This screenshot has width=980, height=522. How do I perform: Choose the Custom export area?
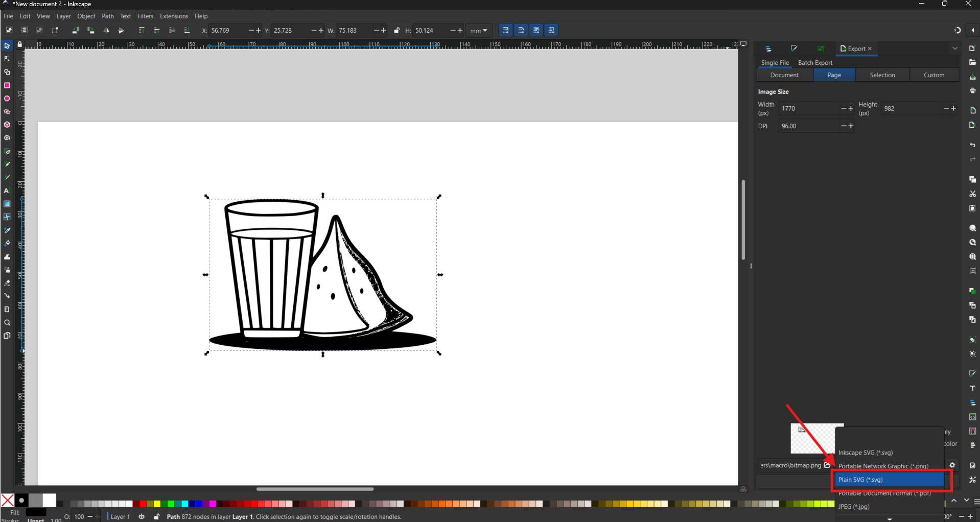(934, 75)
